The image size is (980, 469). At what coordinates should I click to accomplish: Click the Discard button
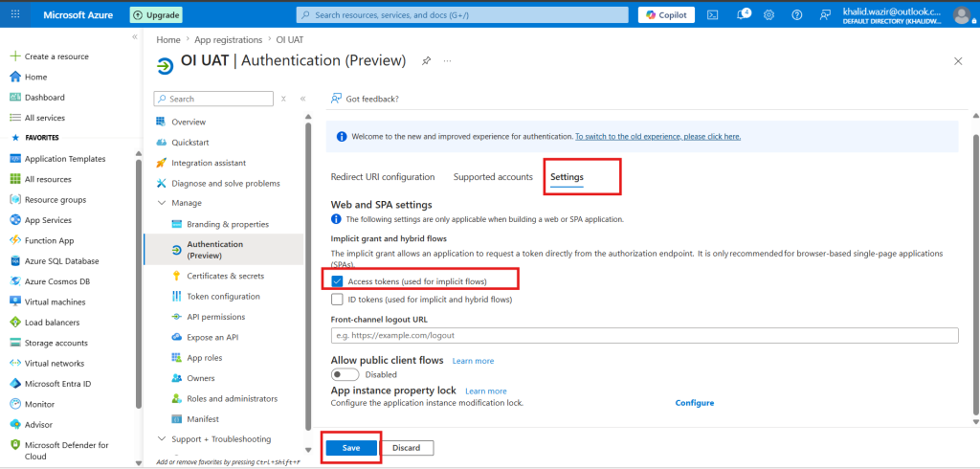click(407, 448)
